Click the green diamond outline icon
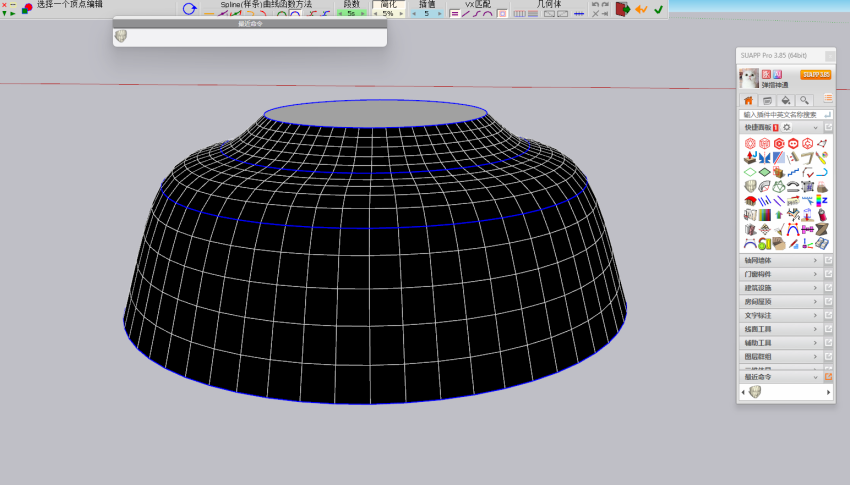The width and height of the screenshot is (850, 485). (x=750, y=172)
